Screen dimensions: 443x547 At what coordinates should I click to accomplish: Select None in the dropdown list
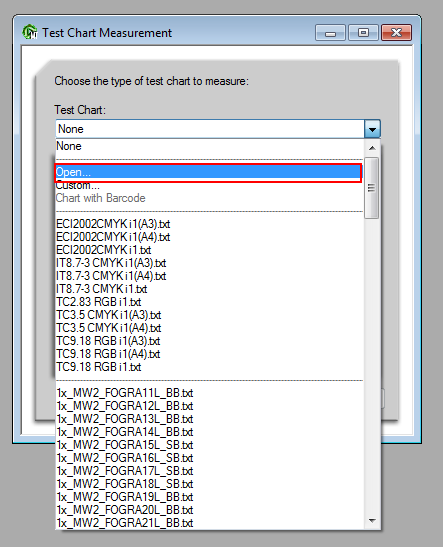[209, 146]
